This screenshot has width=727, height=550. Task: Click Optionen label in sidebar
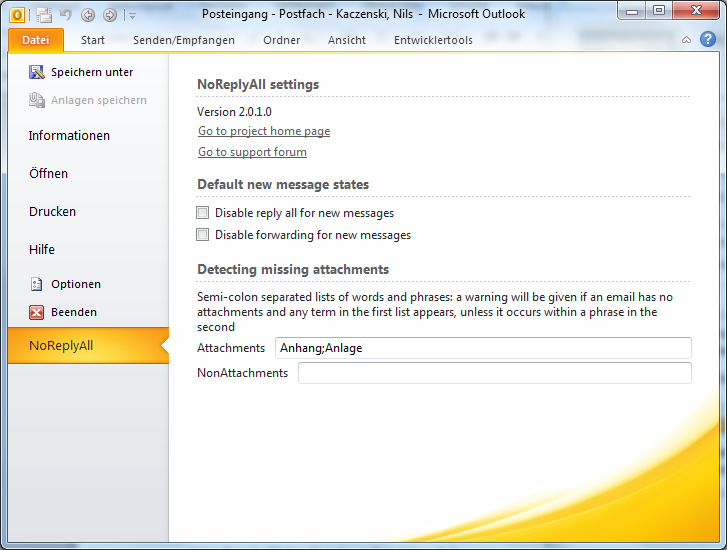pos(76,284)
